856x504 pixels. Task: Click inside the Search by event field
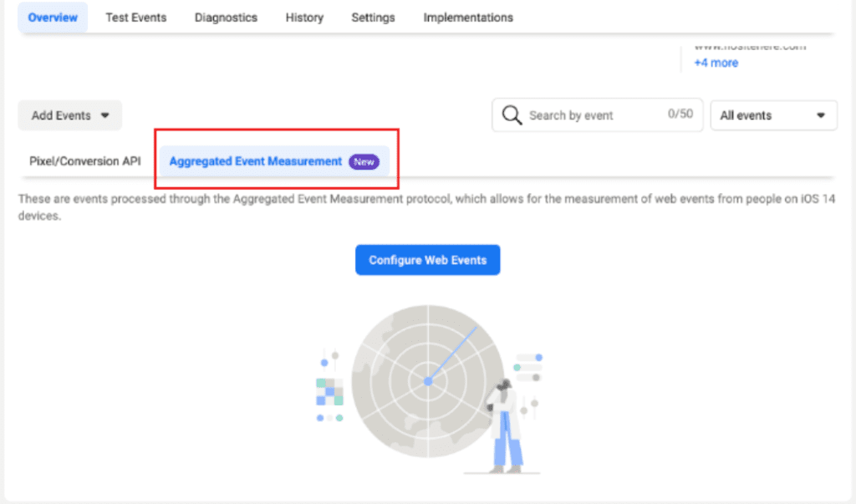pos(585,115)
